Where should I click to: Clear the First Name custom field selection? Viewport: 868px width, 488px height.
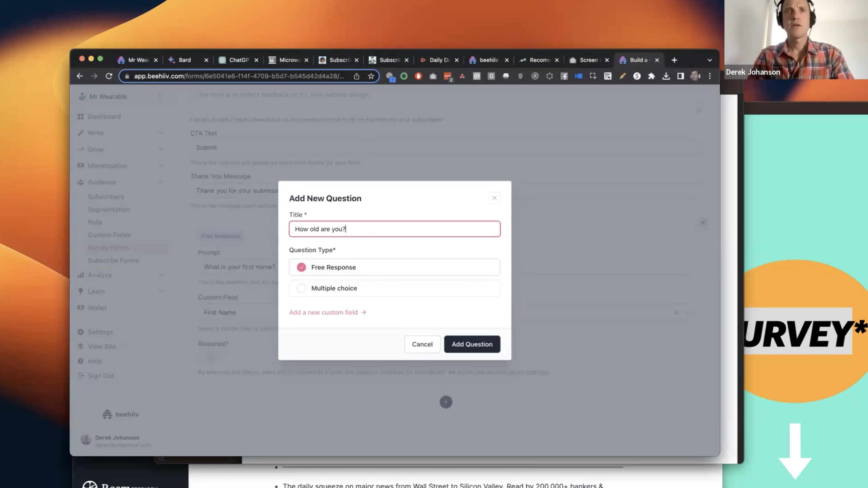click(676, 312)
